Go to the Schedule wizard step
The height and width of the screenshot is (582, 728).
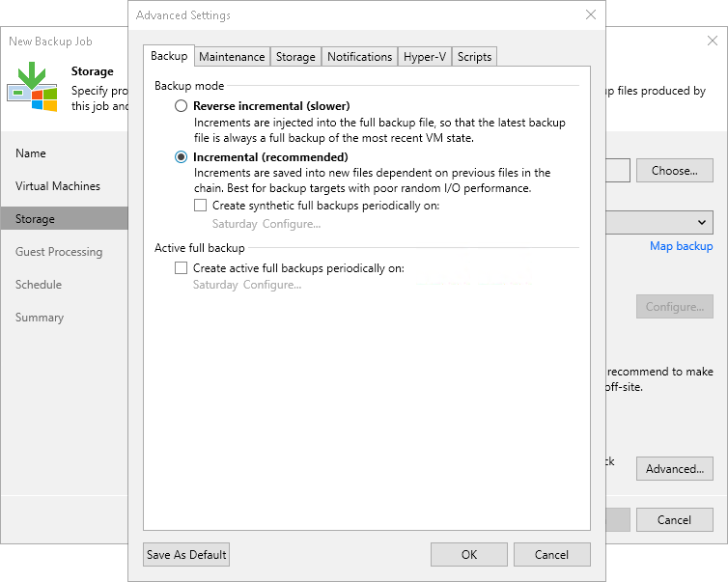(39, 284)
